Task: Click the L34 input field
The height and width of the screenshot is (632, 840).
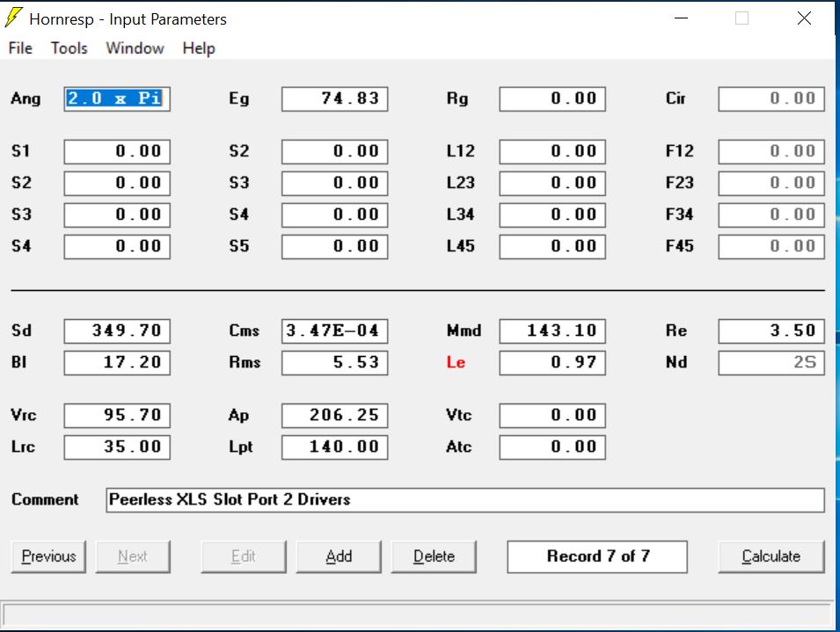Action: tap(552, 214)
